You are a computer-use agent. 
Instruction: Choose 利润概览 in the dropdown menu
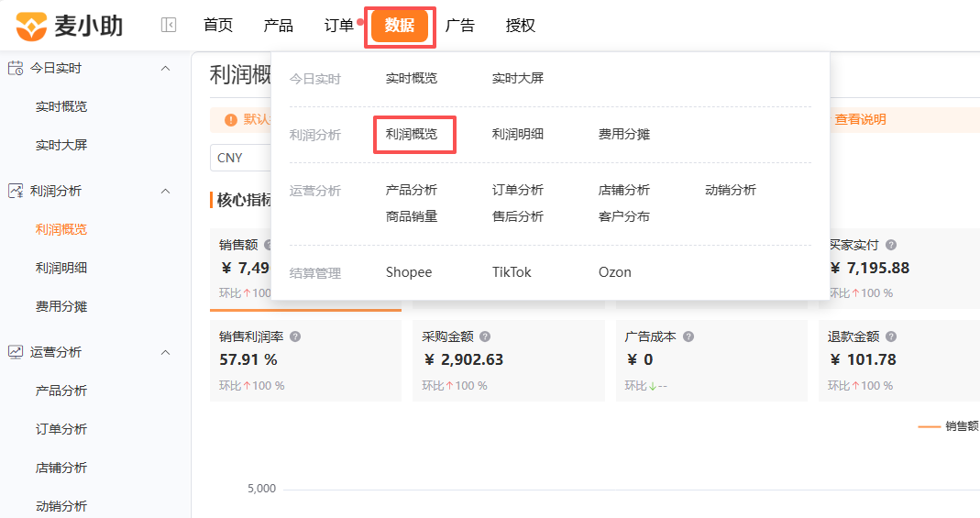[412, 134]
